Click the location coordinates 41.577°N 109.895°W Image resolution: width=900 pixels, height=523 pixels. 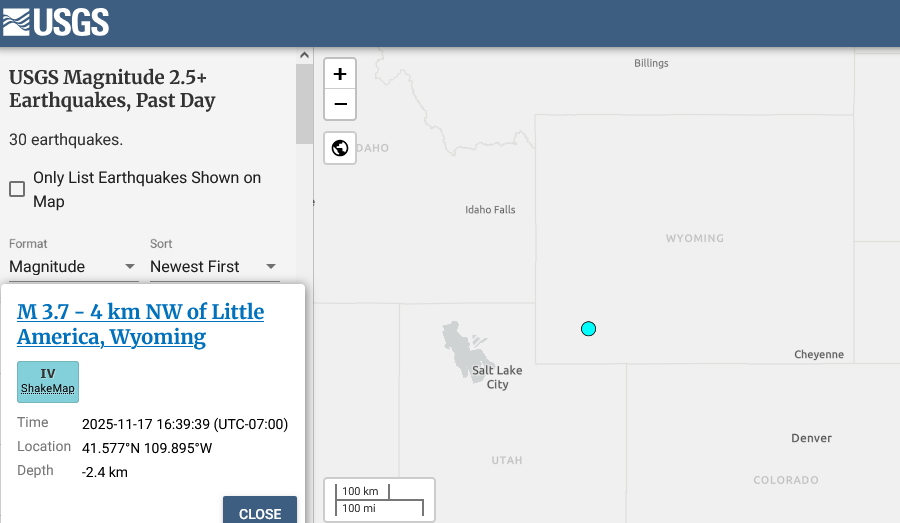[147, 448]
